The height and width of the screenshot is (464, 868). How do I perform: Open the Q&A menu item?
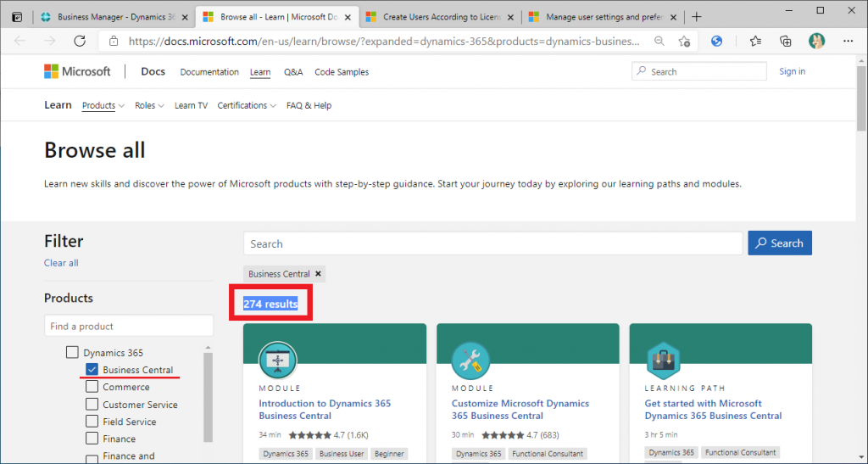[x=293, y=72]
